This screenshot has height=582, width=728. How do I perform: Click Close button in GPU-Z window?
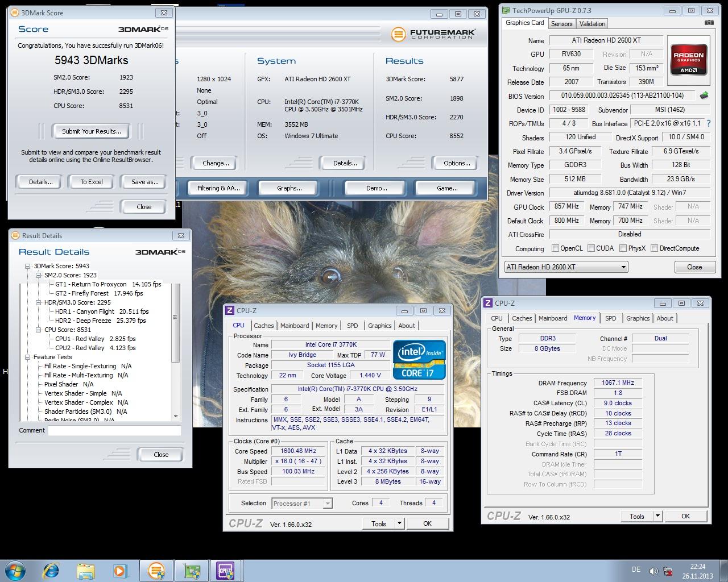[x=694, y=267]
